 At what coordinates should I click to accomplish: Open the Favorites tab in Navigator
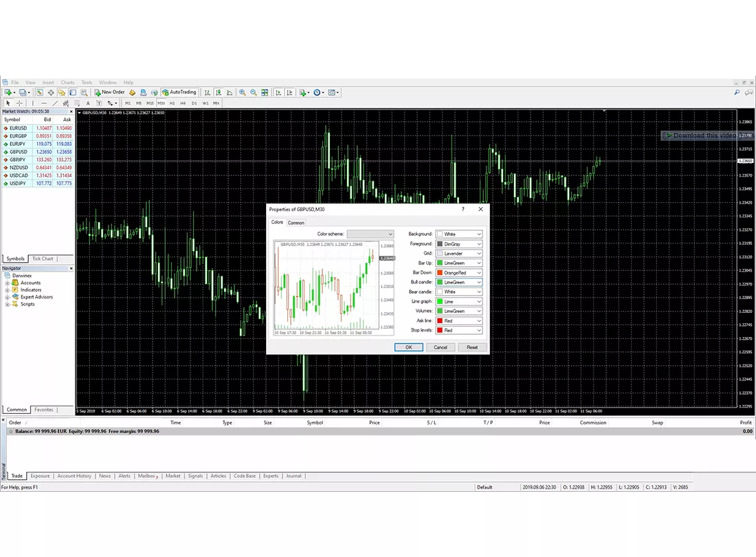(44, 410)
